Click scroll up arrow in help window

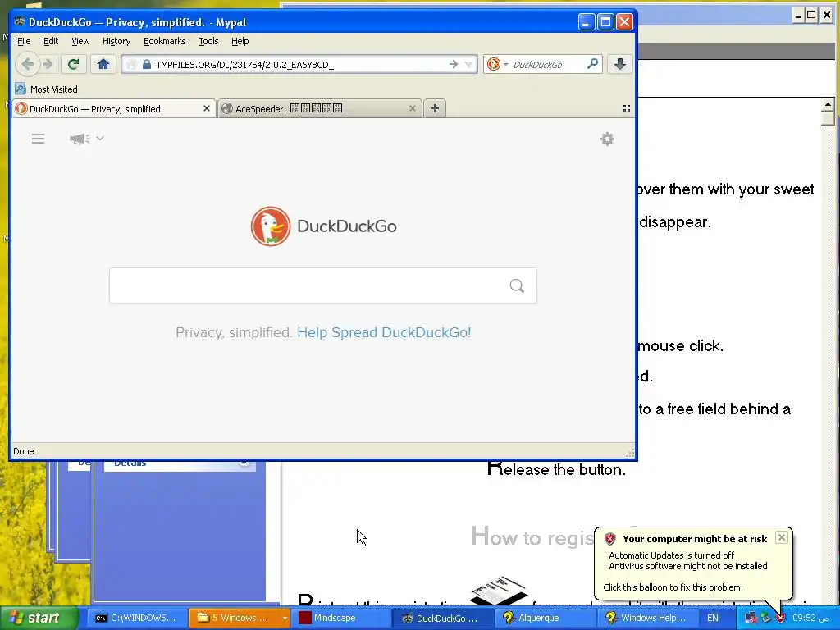[828, 104]
